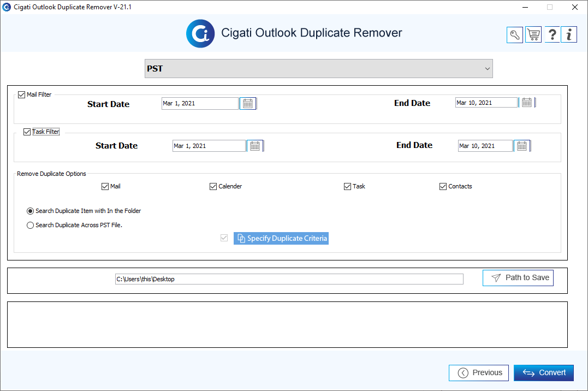Start processing with Convert button

(544, 373)
